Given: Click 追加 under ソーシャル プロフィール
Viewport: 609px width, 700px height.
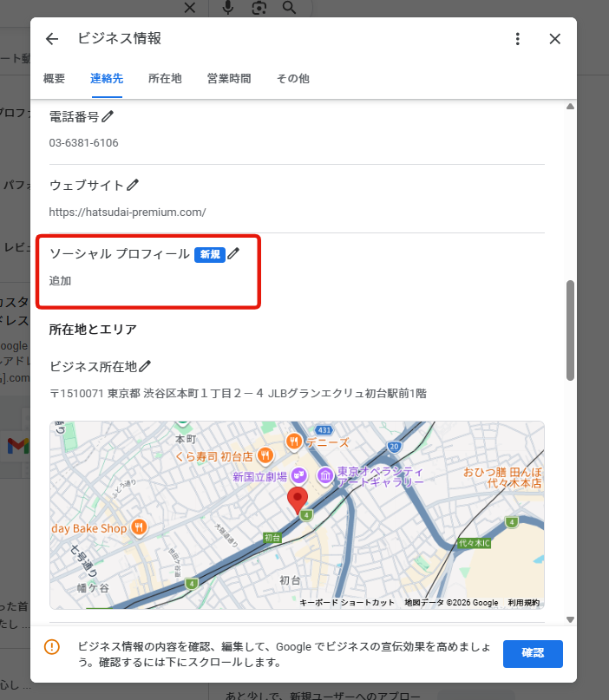Looking at the screenshot, I should pyautogui.click(x=60, y=281).
